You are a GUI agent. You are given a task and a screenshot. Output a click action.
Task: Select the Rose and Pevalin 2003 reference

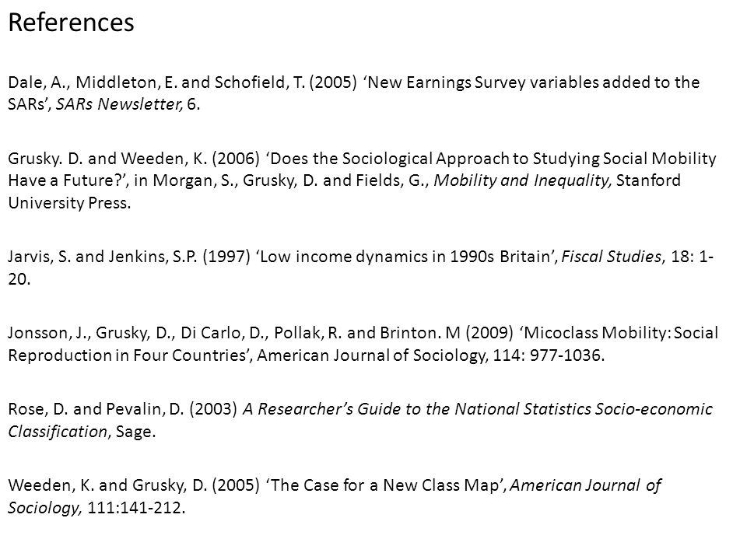(x=360, y=420)
